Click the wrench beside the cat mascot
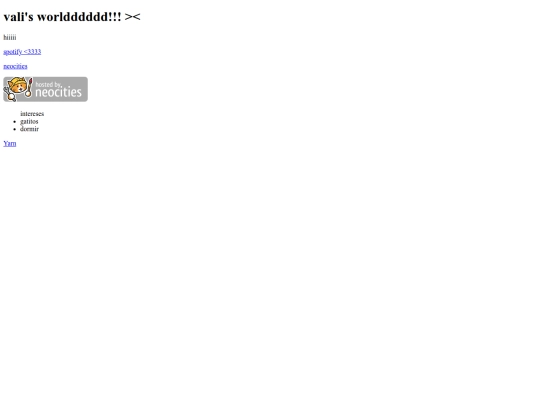540x405 pixels. pos(9,94)
